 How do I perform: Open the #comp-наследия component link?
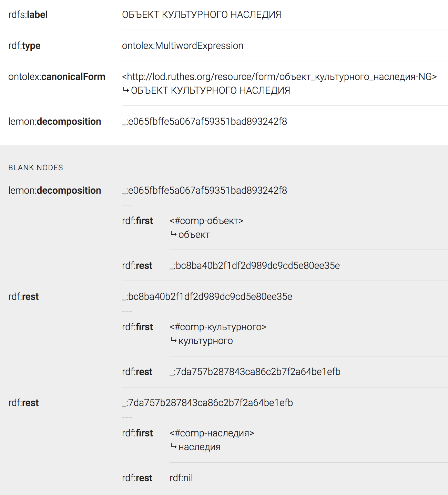[x=212, y=433]
